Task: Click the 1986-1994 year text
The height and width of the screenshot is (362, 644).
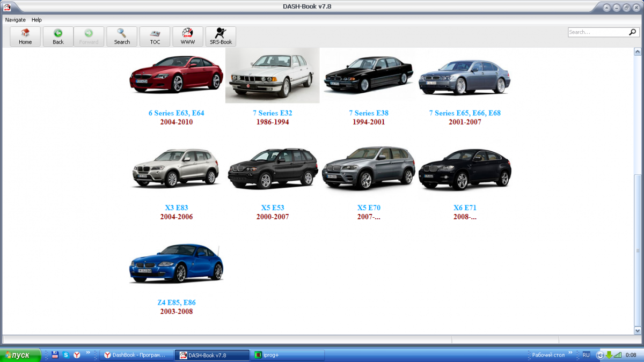Action: [x=272, y=122]
